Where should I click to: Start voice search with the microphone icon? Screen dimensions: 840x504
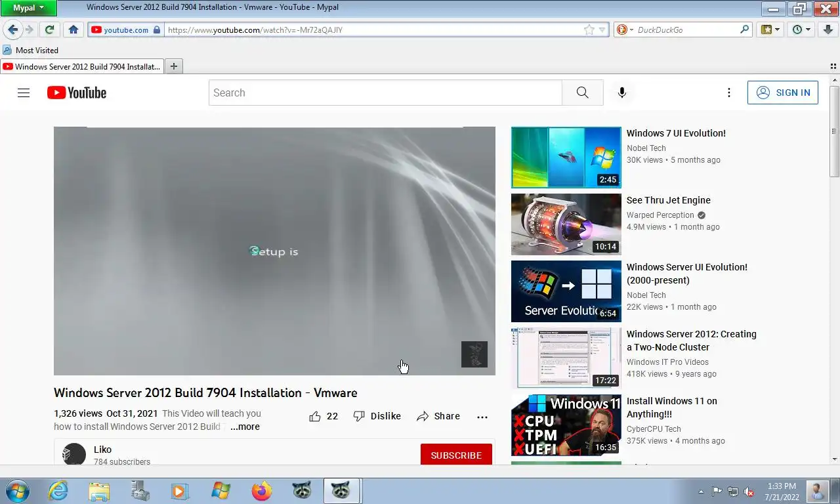click(x=622, y=93)
